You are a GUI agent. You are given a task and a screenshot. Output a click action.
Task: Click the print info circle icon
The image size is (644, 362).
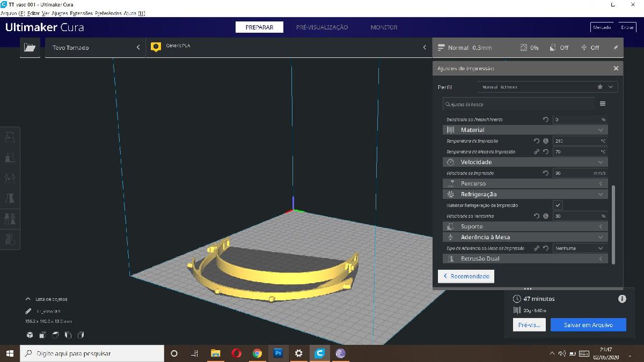(x=622, y=299)
